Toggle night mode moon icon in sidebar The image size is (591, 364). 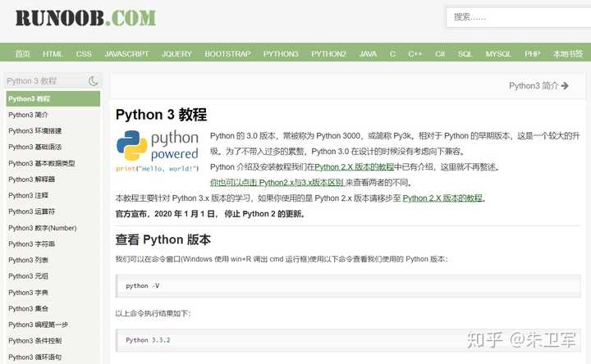93,80
